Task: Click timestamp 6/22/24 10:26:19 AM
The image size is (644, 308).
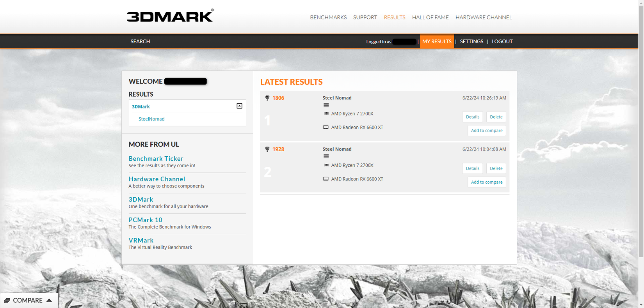Action: pyautogui.click(x=484, y=98)
